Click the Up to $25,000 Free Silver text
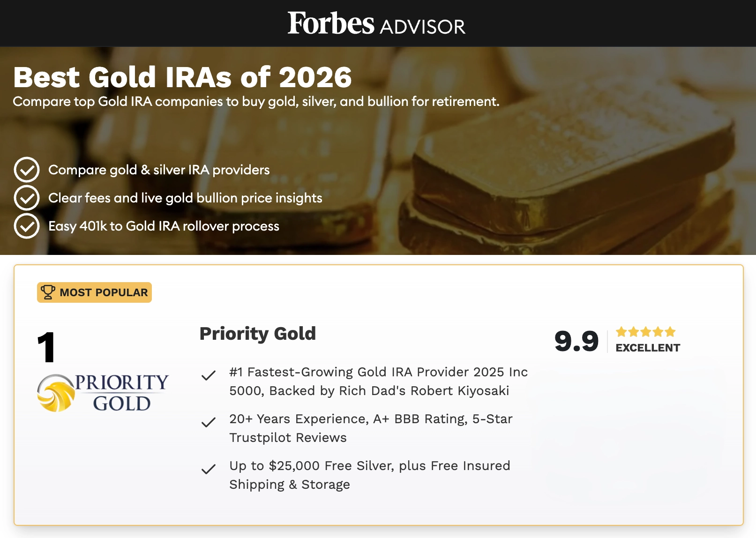Image resolution: width=756 pixels, height=538 pixels. click(370, 475)
